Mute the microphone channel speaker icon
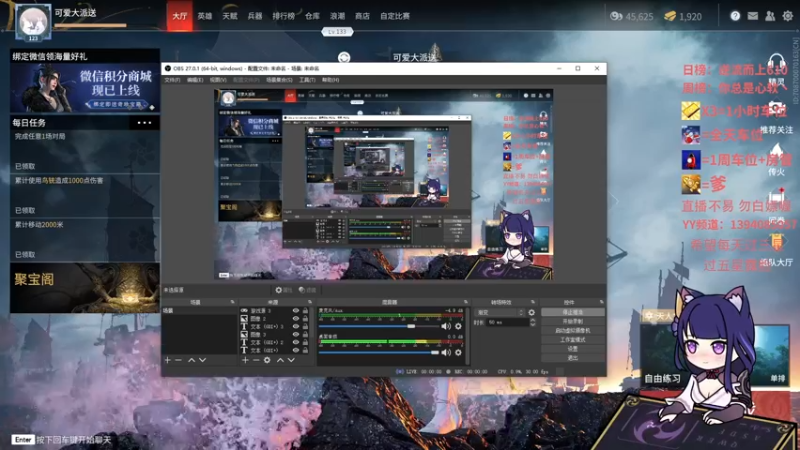Screen dimensions: 800x450 pyautogui.click(x=446, y=326)
